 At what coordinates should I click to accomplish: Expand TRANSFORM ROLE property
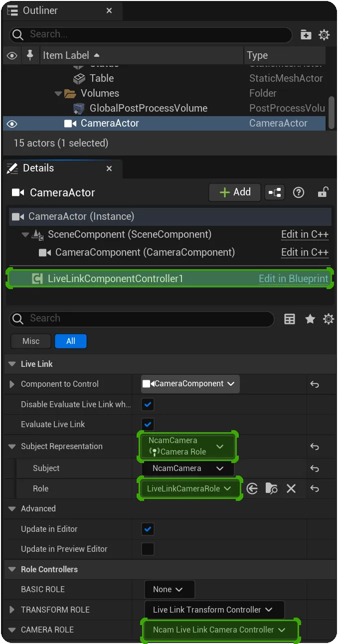[12, 610]
